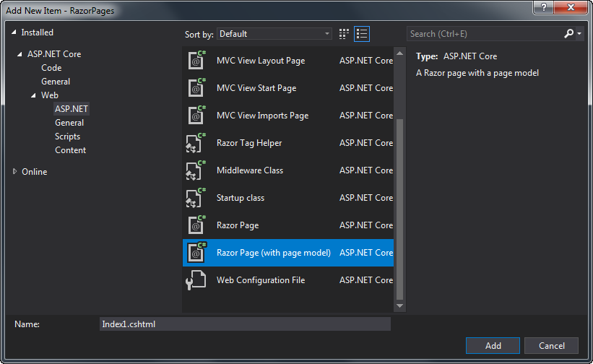Select the ASP.NET category under Web
The image size is (593, 364).
(72, 109)
